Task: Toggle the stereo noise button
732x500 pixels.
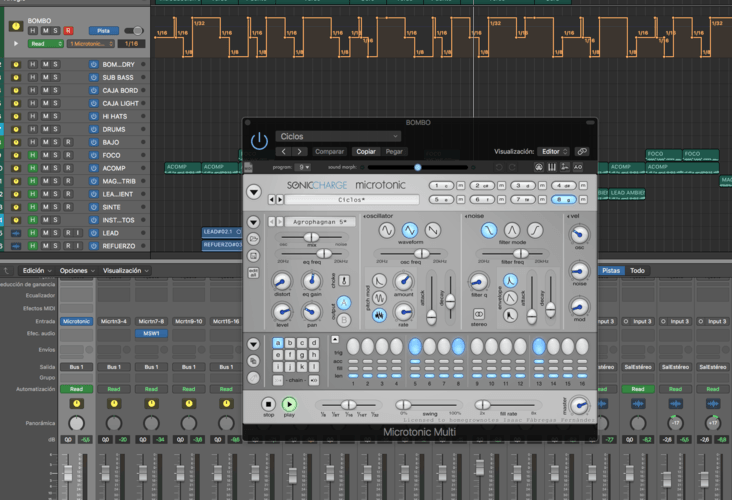Action: click(x=479, y=314)
